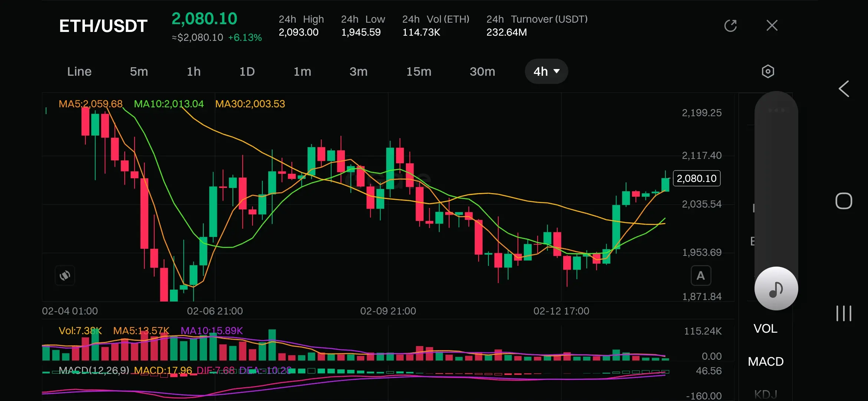Image resolution: width=868 pixels, height=401 pixels.
Task: Expand the 4h interval dropdown
Action: pos(546,71)
